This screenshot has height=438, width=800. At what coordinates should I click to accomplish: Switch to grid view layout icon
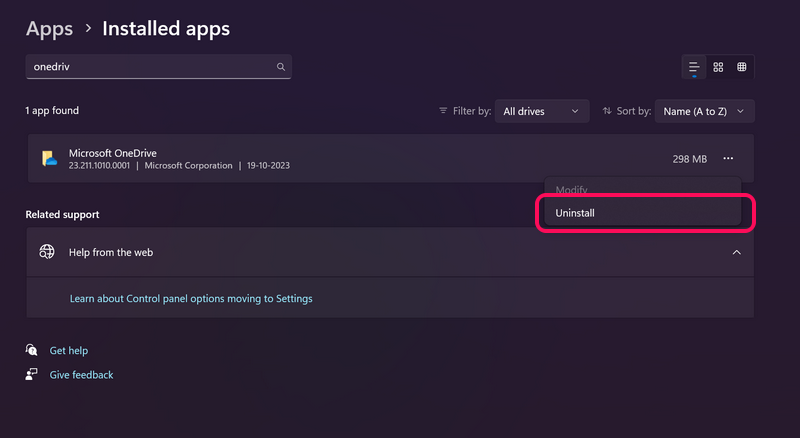point(718,67)
